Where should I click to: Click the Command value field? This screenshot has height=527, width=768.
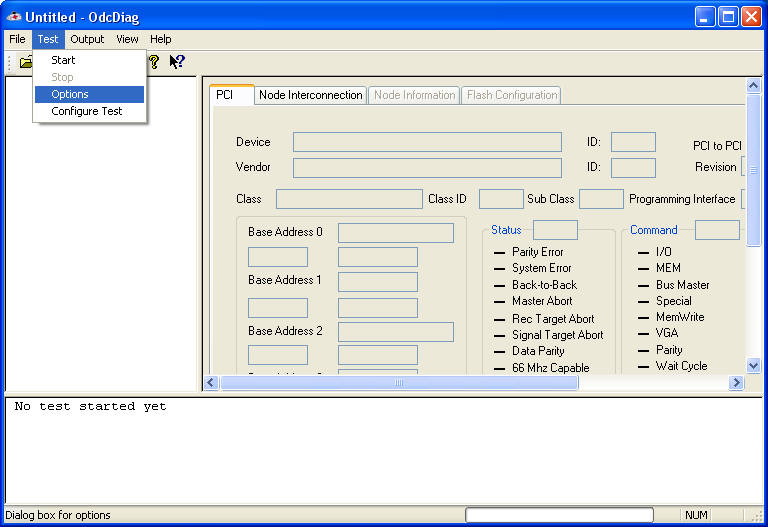tap(718, 230)
